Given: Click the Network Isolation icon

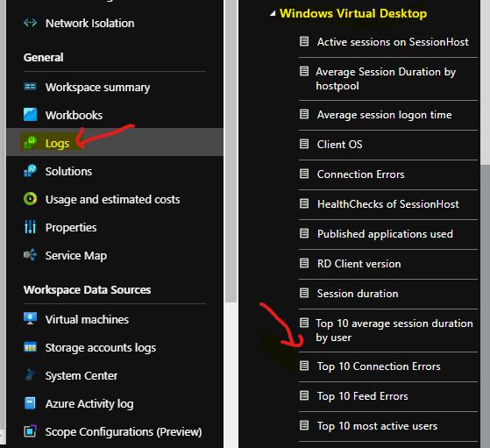Looking at the screenshot, I should [30, 23].
